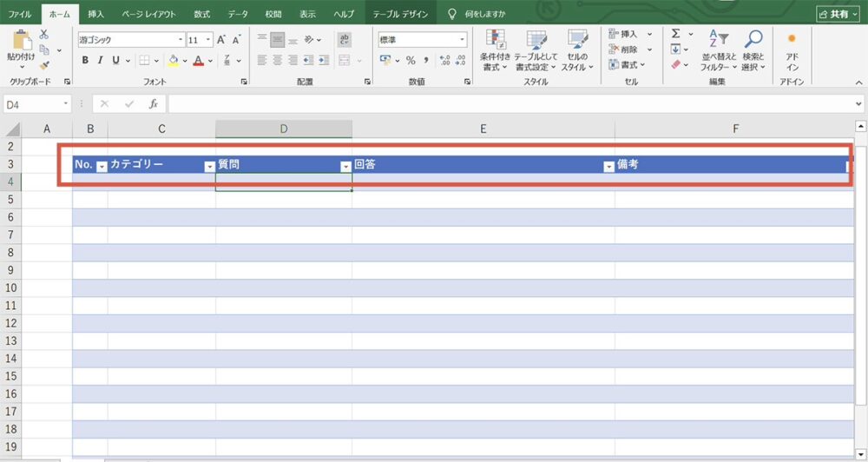The image size is (868, 462).
Task: Toggle Wrap Text button
Action: coord(344,39)
